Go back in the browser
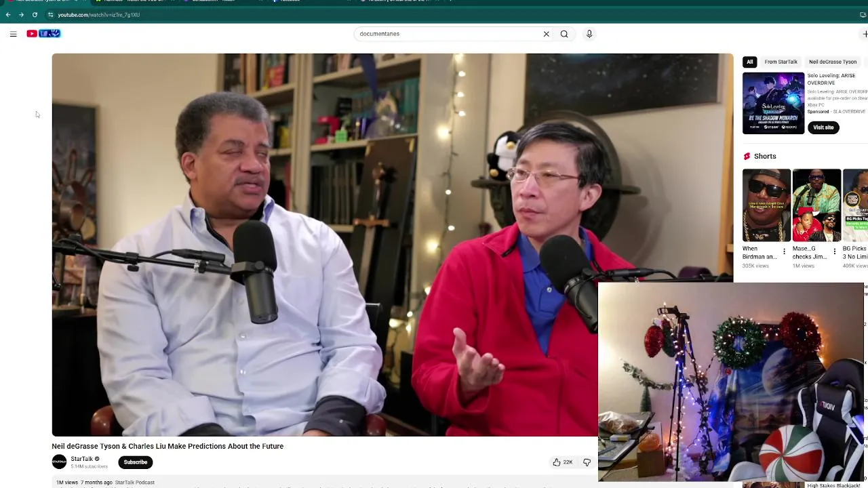Viewport: 868px width, 488px height. 8,14
